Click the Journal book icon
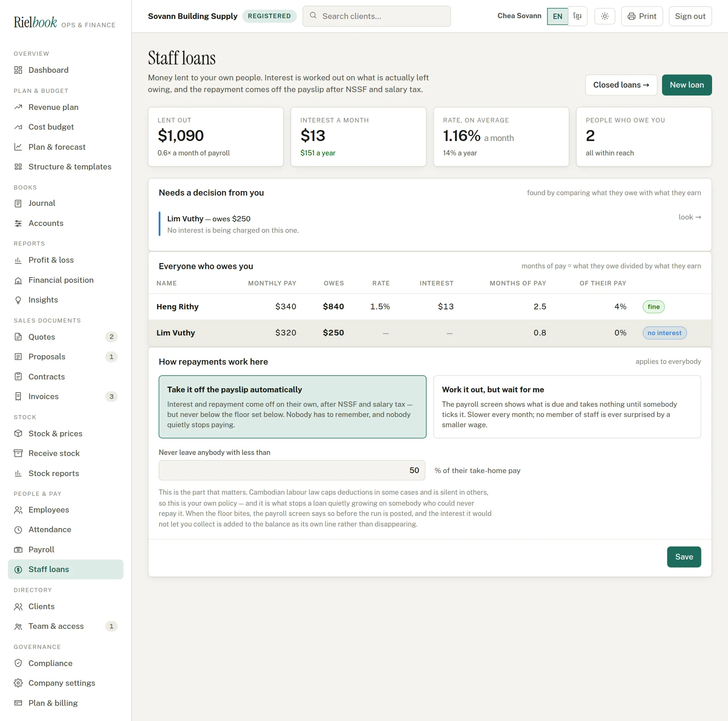 coord(18,204)
